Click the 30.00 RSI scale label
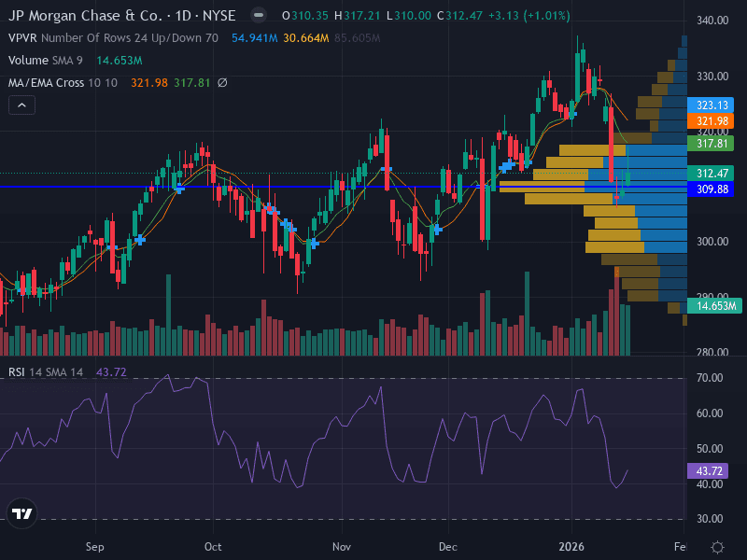 coord(710,519)
